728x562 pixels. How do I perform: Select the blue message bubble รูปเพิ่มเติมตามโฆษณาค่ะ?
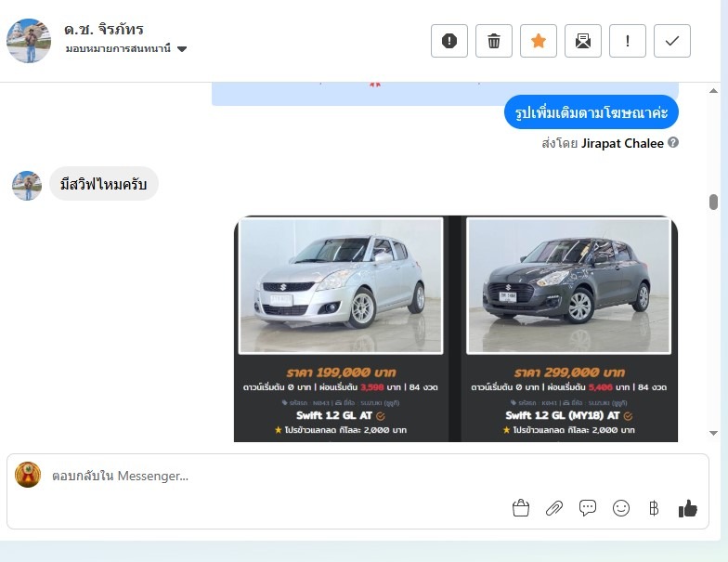(x=591, y=111)
